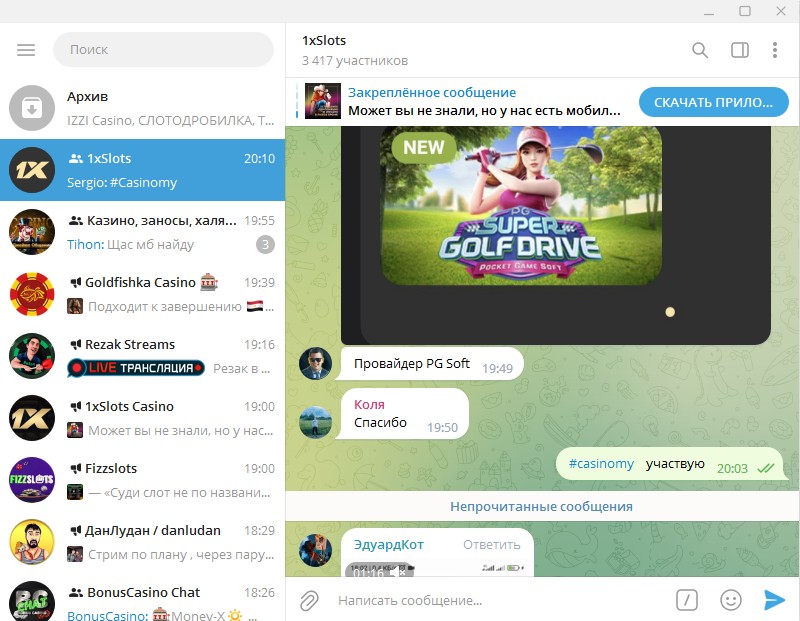The height and width of the screenshot is (621, 800).
Task: Open Fizzslots channel avatar
Action: tap(32, 480)
